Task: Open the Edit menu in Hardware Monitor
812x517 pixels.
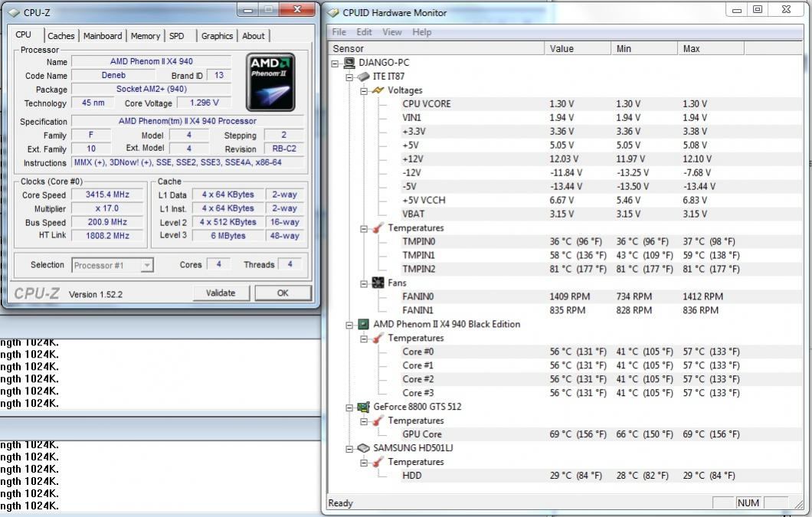Action: (x=364, y=32)
